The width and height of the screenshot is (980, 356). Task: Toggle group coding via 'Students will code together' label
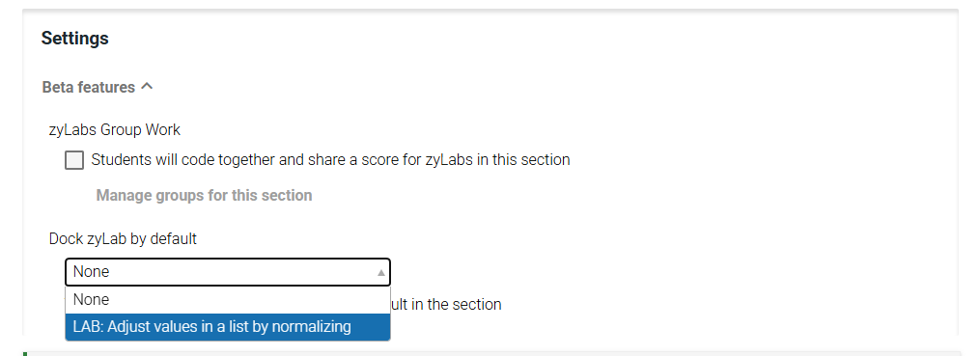183,160
